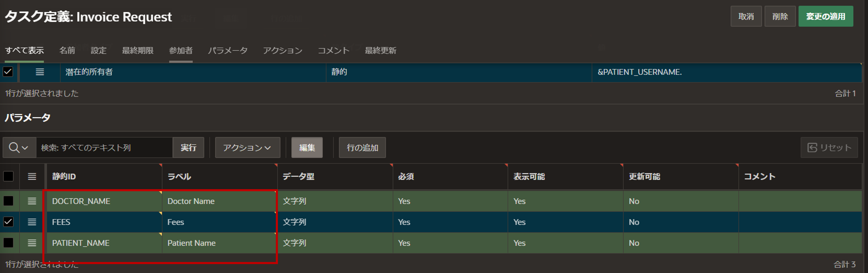
Task: Add a new row using 行の追加
Action: pos(362,147)
